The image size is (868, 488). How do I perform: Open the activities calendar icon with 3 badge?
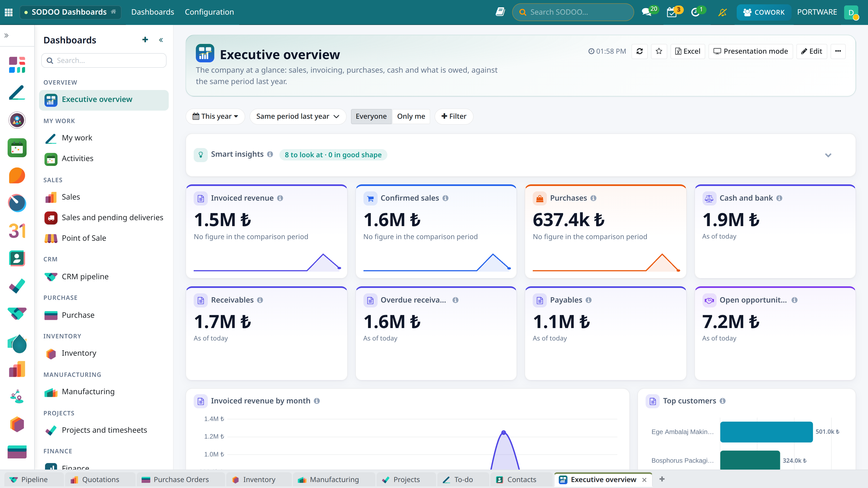pos(675,11)
